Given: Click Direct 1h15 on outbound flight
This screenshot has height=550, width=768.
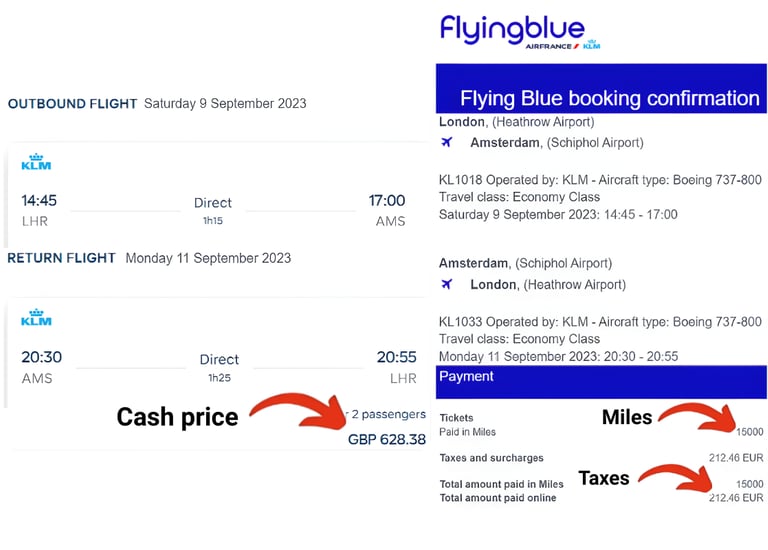Looking at the screenshot, I should (213, 210).
